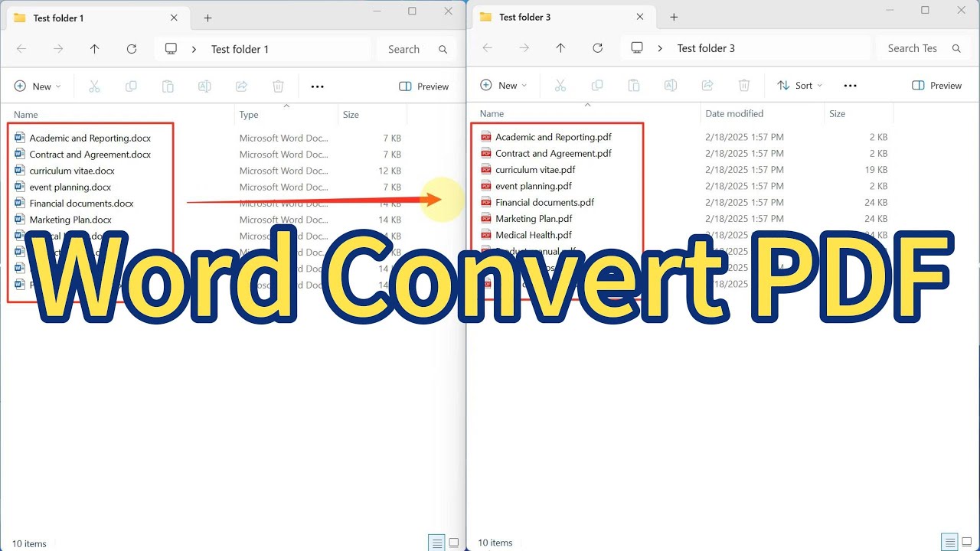This screenshot has height=551, width=980.
Task: Go up one level in Test folder 3 window
Action: 560,48
